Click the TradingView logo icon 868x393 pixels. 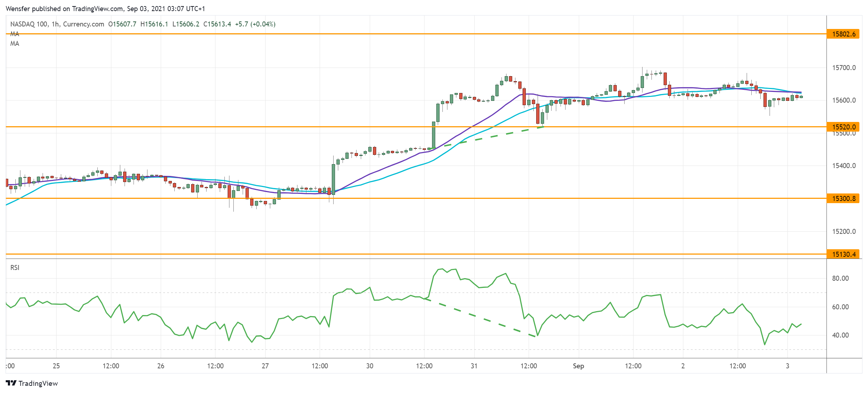[x=11, y=383]
